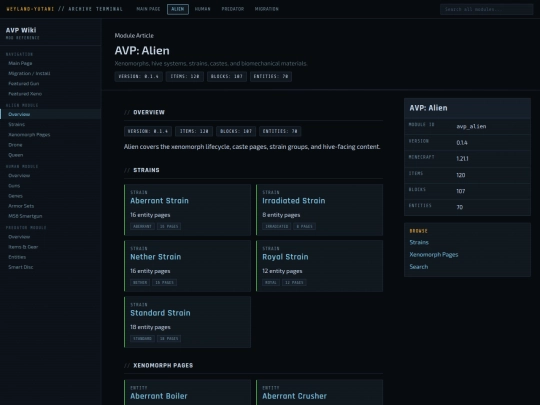Click the BLOCKS: 107 badge in Overview section
This screenshot has height=405, width=540.
[x=236, y=131]
